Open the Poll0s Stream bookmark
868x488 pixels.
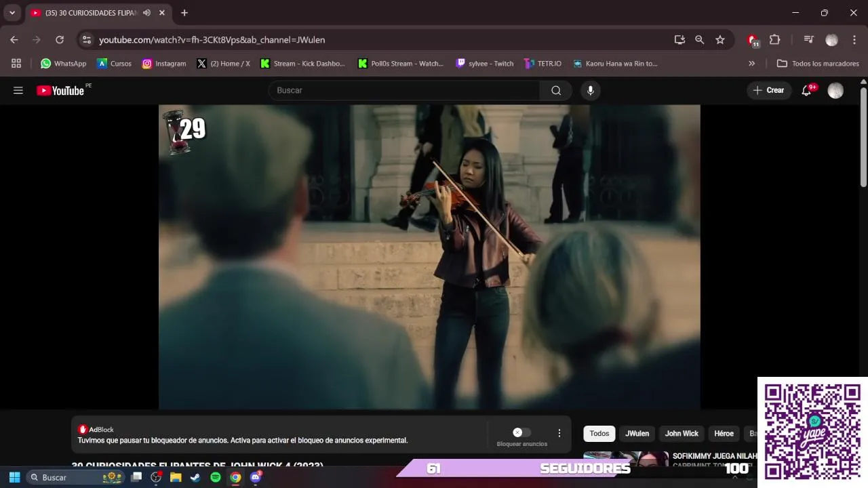pyautogui.click(x=400, y=63)
